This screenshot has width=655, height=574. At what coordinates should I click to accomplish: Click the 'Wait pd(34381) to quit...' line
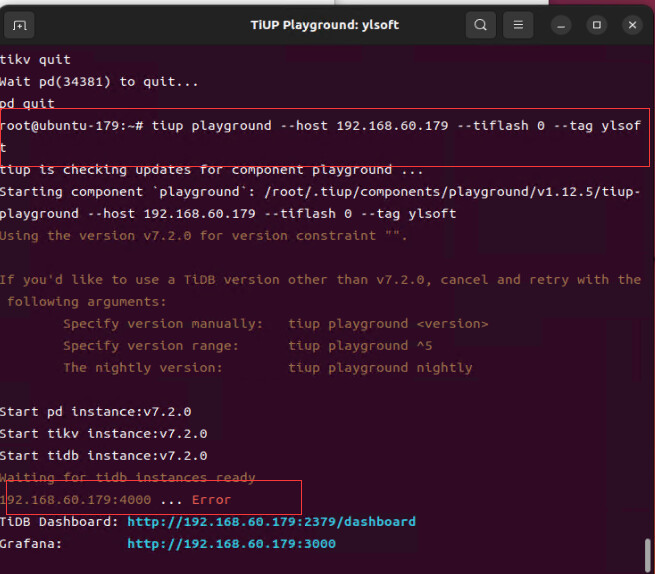coord(99,81)
